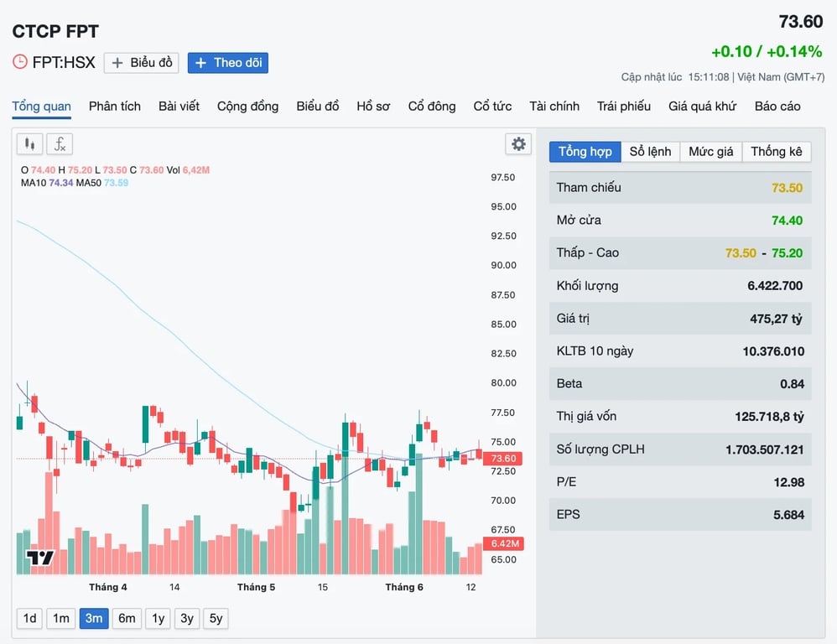The width and height of the screenshot is (837, 644).
Task: Open the Biểu đồ navigation tab
Action: tap(318, 106)
